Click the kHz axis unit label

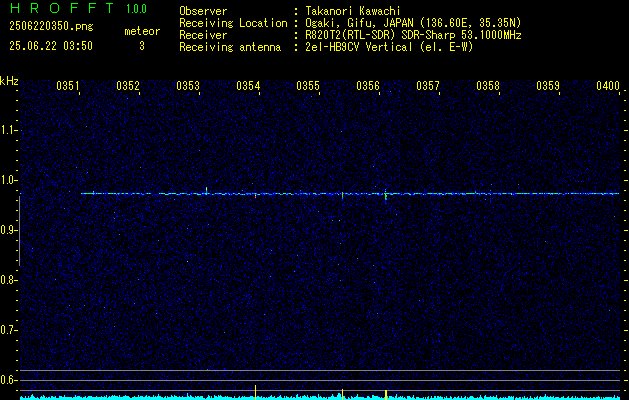point(9,81)
